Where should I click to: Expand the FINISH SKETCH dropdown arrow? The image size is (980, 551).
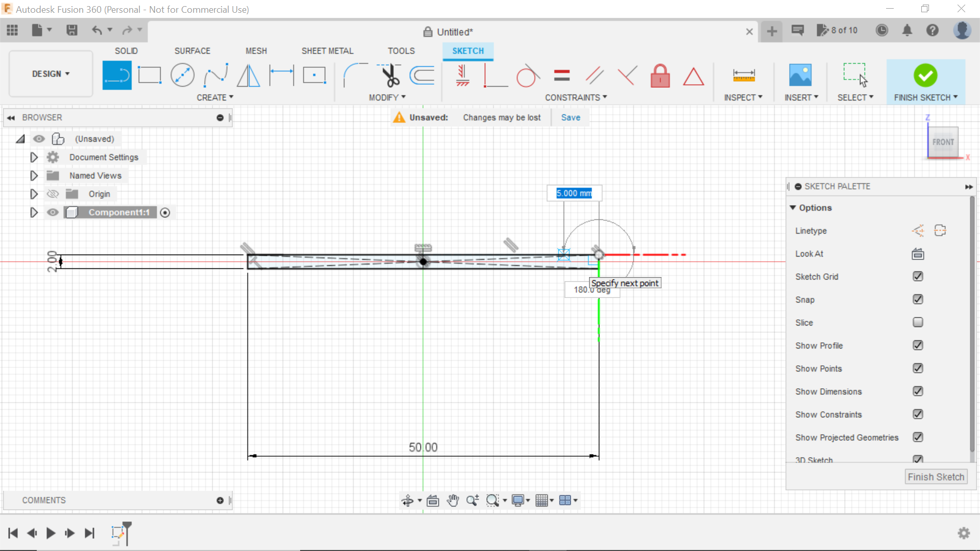pyautogui.click(x=955, y=97)
